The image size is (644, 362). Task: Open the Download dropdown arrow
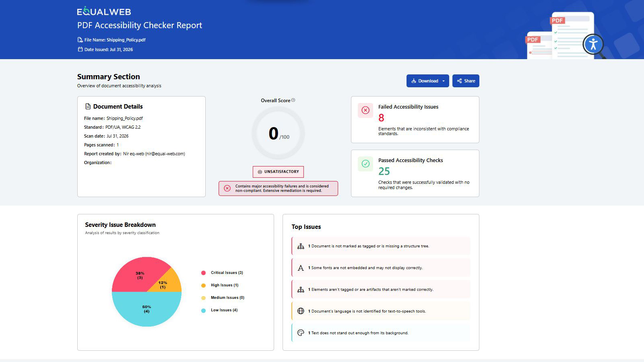click(x=444, y=81)
